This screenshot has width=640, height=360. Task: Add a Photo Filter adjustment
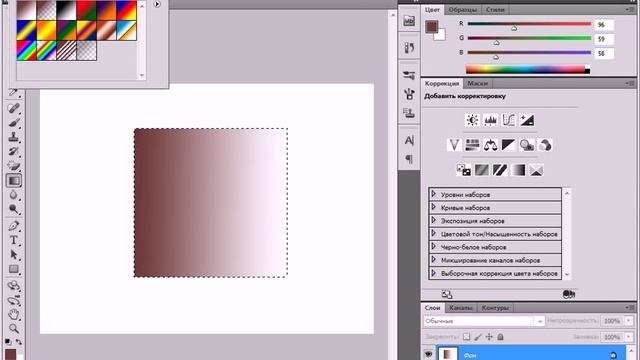point(527,145)
